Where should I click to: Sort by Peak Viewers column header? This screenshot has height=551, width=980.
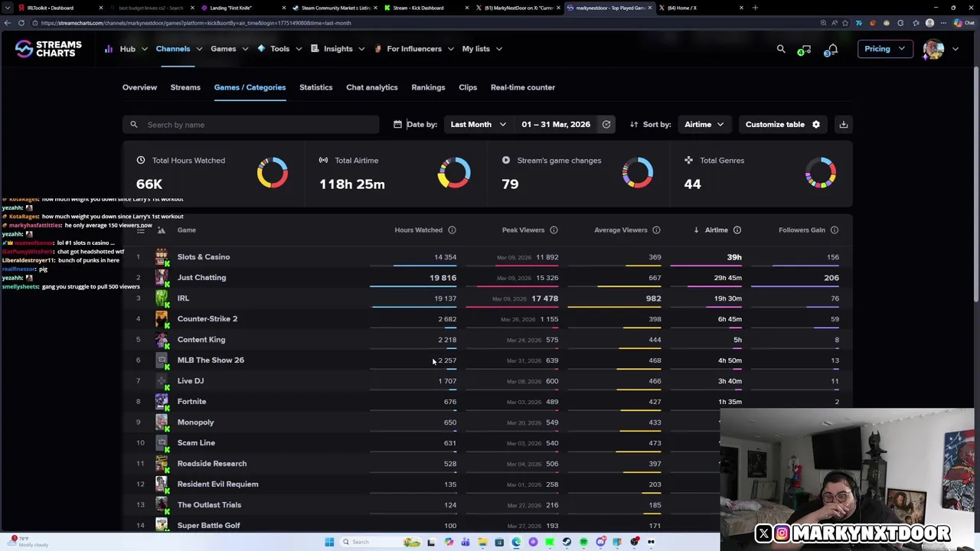pyautogui.click(x=523, y=230)
